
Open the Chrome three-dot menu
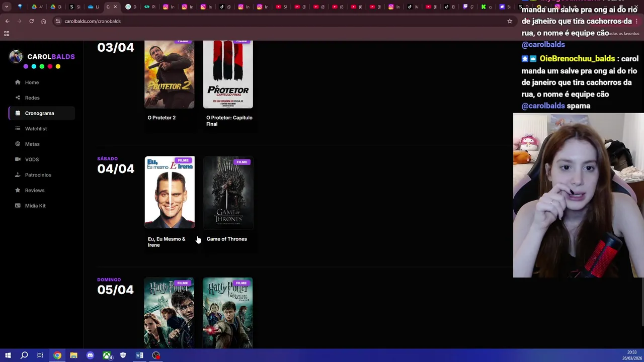click(636, 21)
